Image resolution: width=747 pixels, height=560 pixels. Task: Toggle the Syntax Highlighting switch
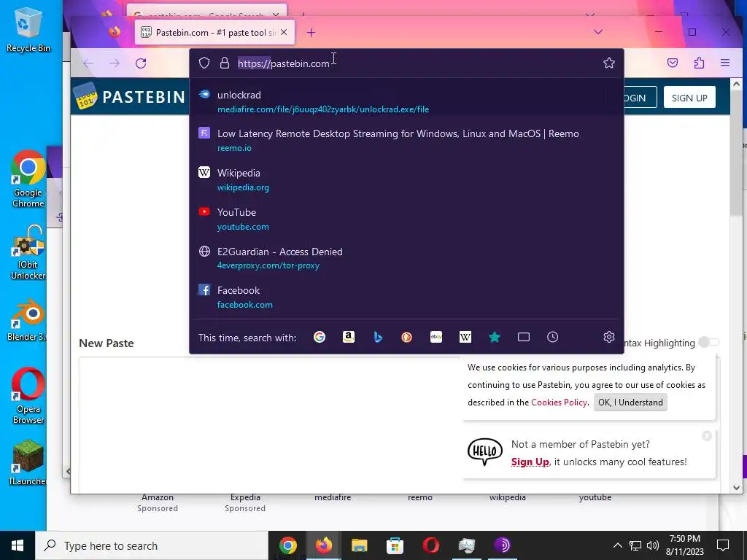(x=708, y=343)
